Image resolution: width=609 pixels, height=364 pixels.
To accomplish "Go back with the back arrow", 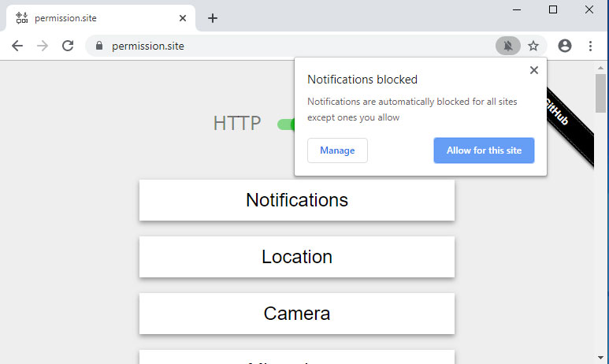I will [17, 46].
